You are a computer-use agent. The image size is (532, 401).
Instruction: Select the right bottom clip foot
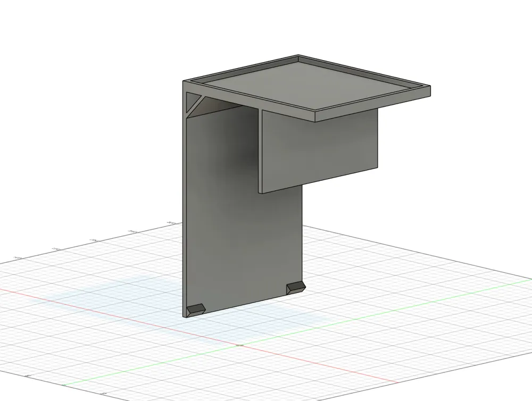point(295,288)
